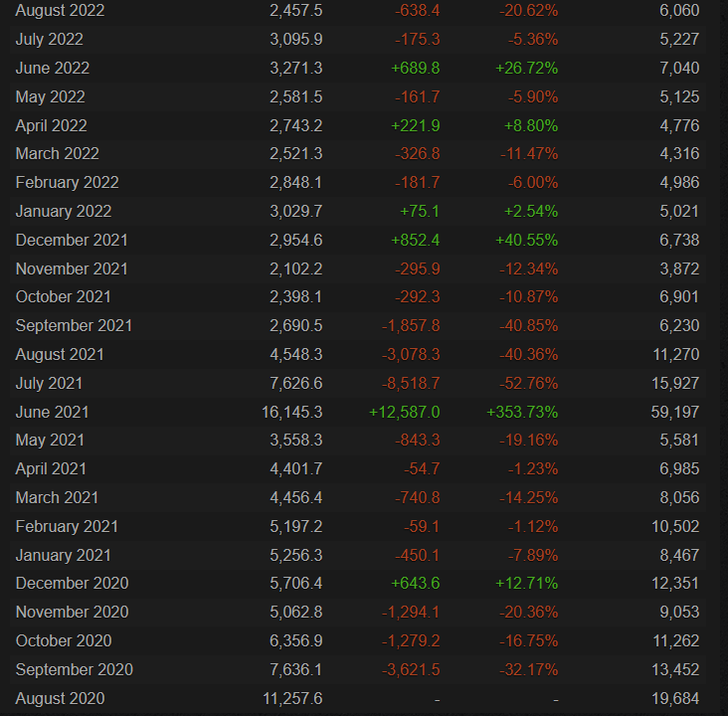Select the loss value -3,078.3
Viewport: 728px width, 716px height.
[x=411, y=354]
